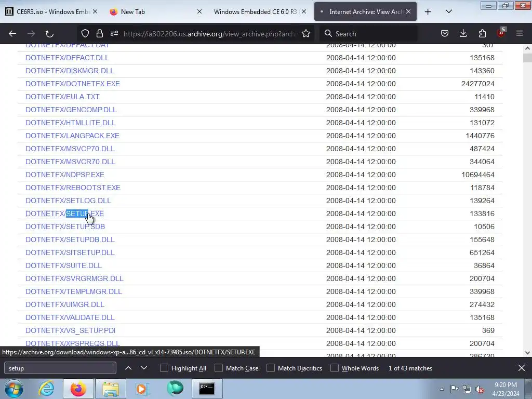
Task: Open a new tab with plus button
Action: coord(428,12)
